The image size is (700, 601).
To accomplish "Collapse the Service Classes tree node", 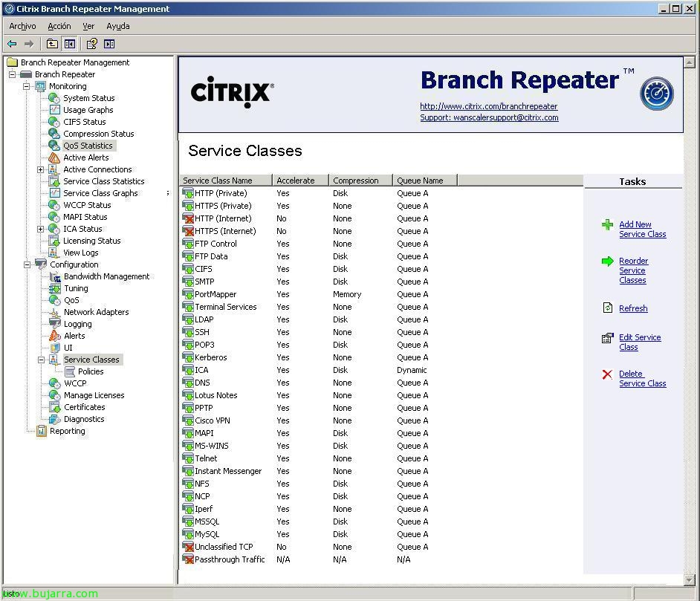I will [41, 360].
